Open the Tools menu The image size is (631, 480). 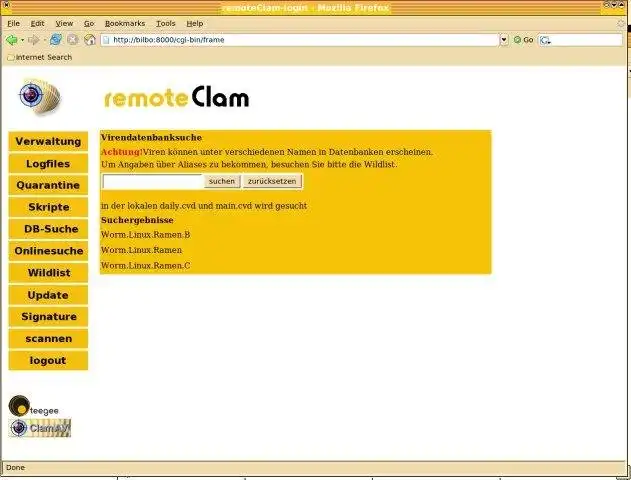[x=165, y=23]
